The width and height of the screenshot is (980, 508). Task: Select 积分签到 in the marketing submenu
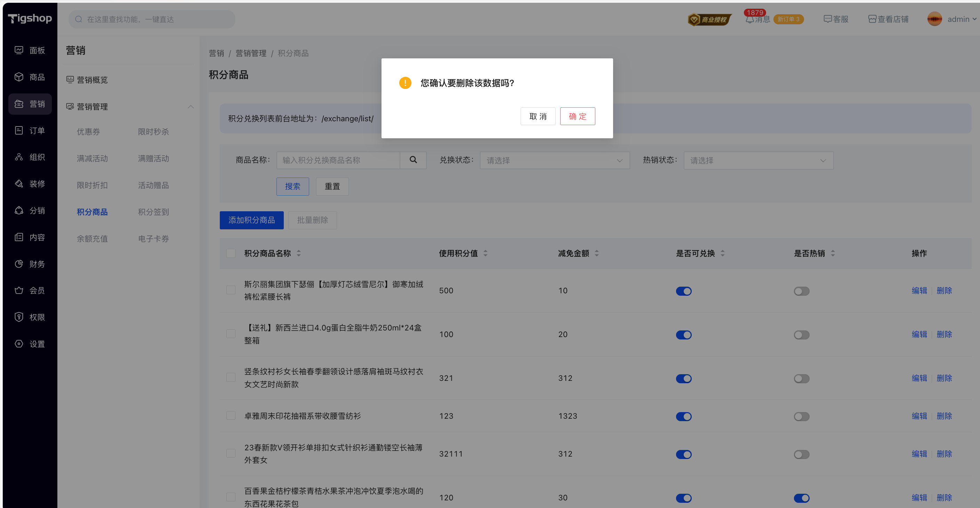pos(153,212)
